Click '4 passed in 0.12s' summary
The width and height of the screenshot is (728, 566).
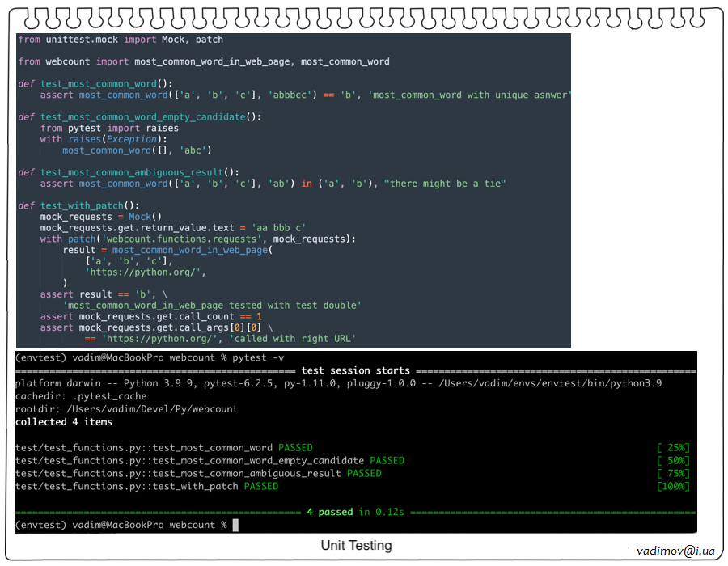(356, 512)
